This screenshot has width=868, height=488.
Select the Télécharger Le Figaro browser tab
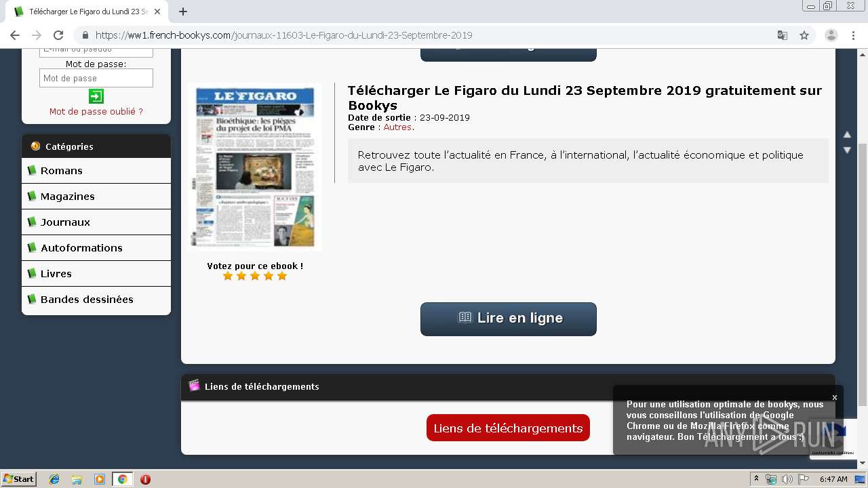(88, 12)
